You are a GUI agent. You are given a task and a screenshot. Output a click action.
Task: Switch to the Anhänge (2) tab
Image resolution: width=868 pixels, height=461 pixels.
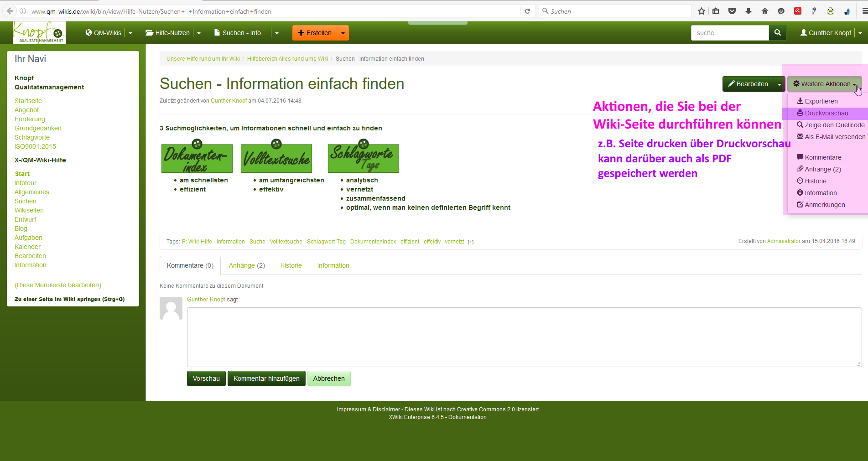click(x=247, y=265)
